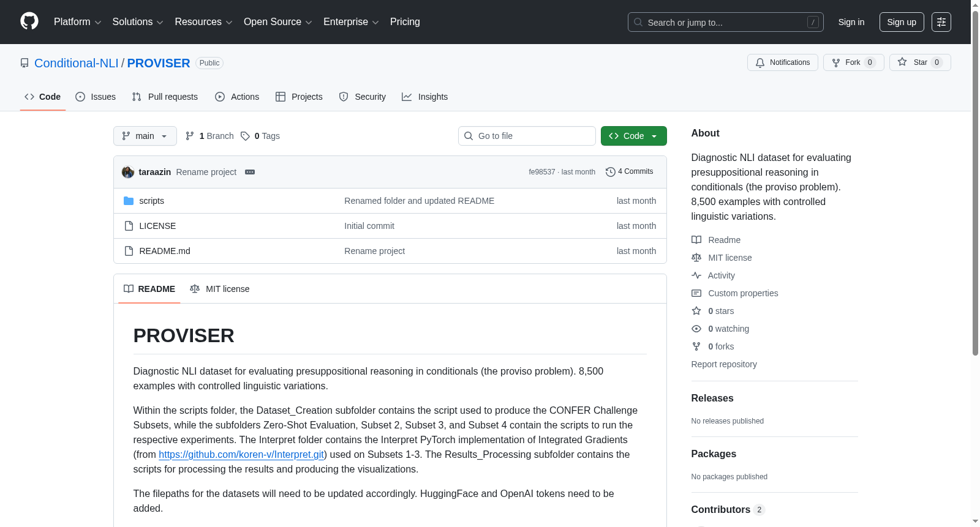Click the Go to file search icon
980x527 pixels.
coord(469,136)
